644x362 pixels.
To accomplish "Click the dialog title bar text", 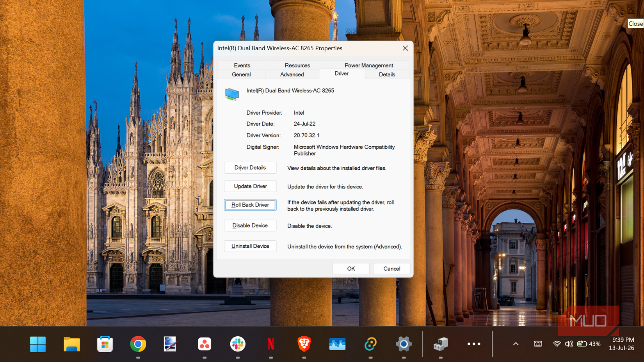I will click(280, 48).
